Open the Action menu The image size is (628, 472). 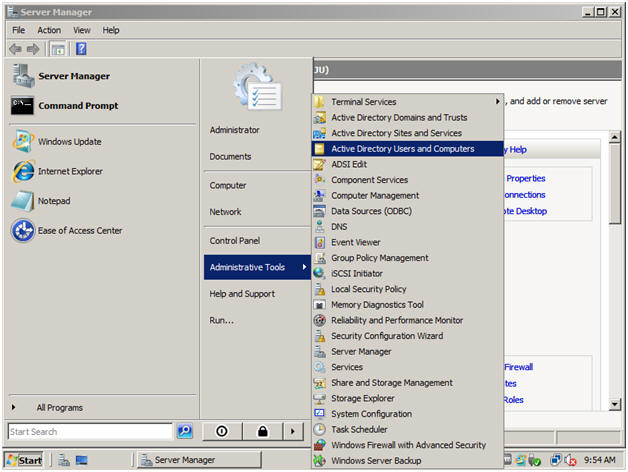pos(49,30)
